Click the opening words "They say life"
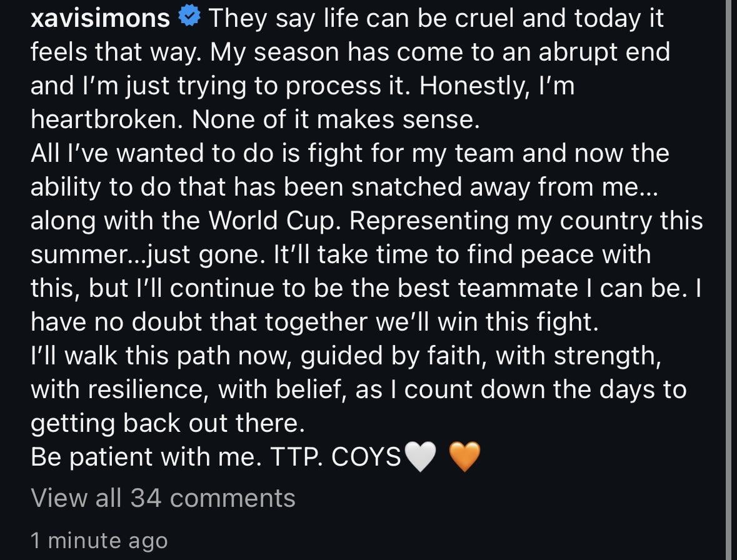737x560 pixels. point(271,19)
